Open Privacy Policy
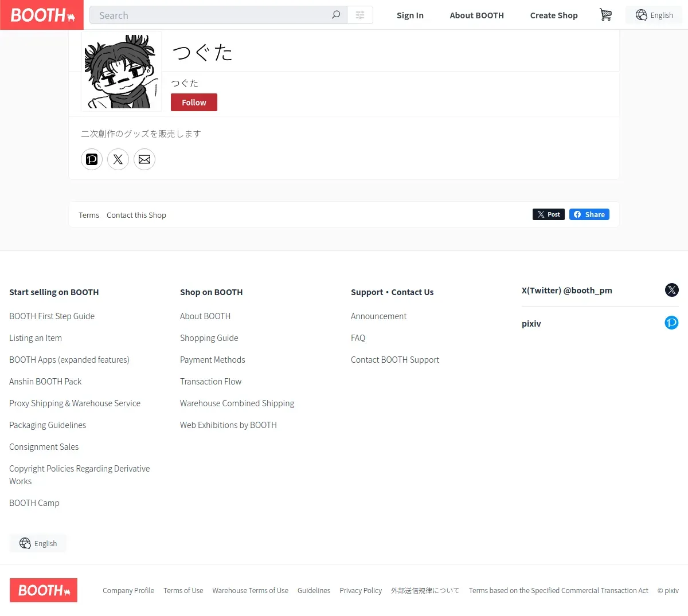This screenshot has height=616, width=688. tap(361, 591)
